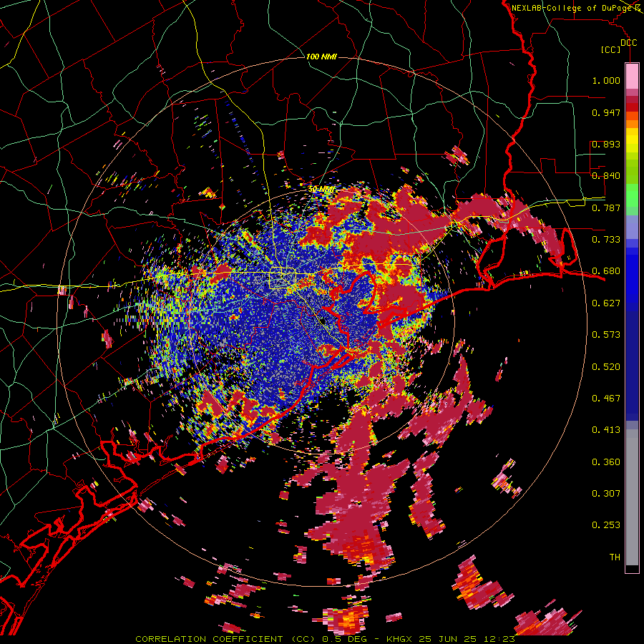
Task: Click the 0.627 legend value
Action: click(x=606, y=303)
